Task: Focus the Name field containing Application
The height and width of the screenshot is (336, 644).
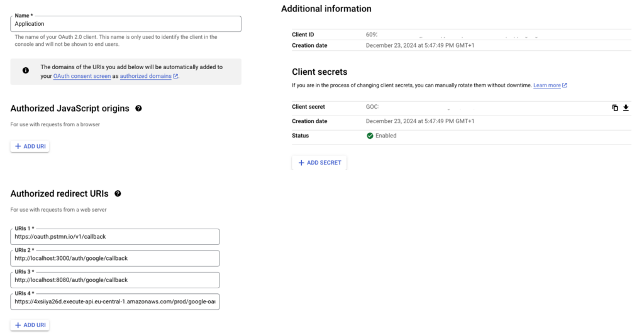Action: 126,24
